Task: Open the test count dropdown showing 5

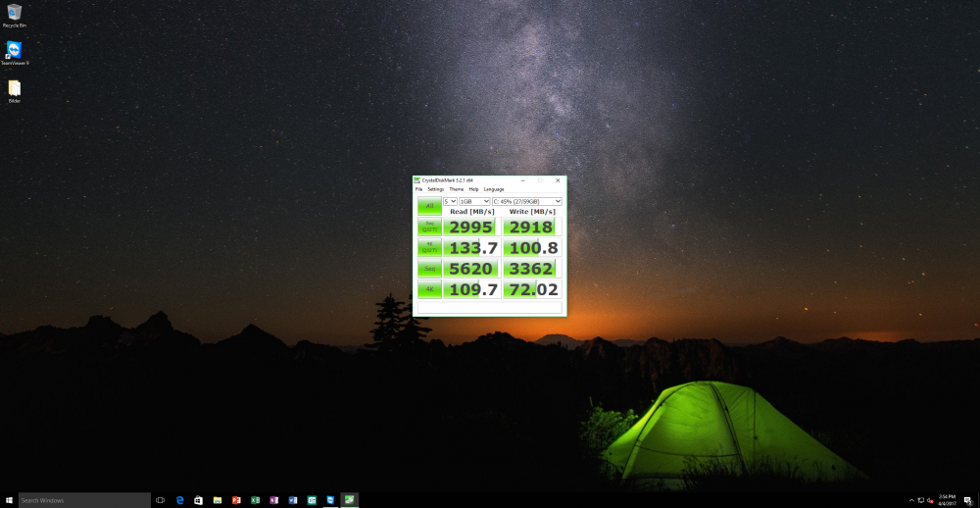Action: coord(450,201)
